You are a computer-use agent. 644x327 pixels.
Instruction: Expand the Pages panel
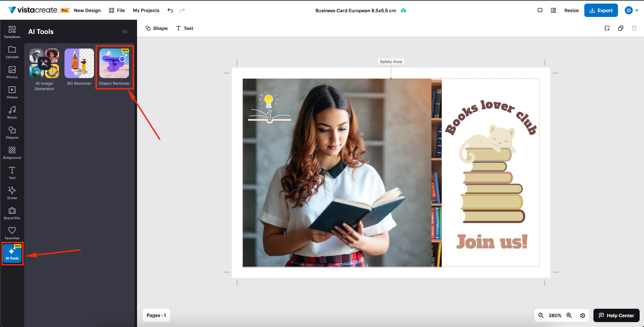(156, 315)
